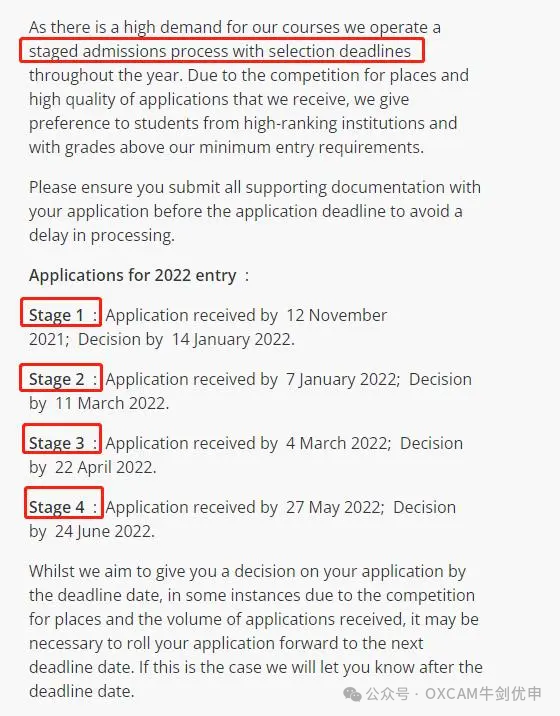Click the 4 March 2022 deadline text
560x716 pixels.
point(337,443)
